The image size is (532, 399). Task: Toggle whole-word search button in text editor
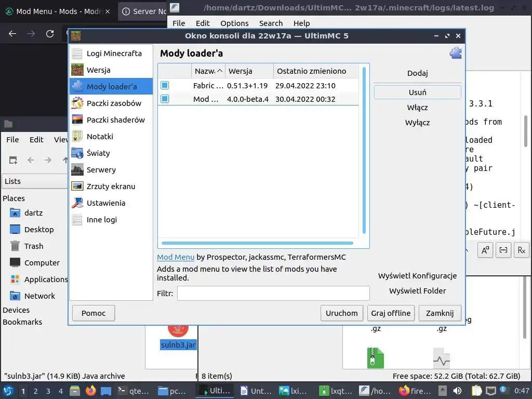tap(503, 250)
